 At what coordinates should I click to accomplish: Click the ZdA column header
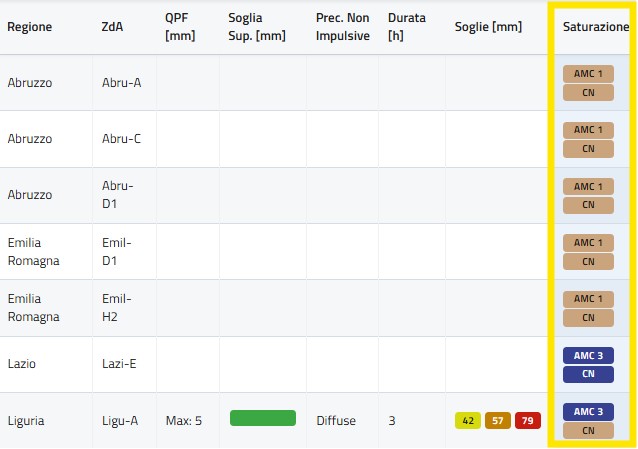(112, 27)
